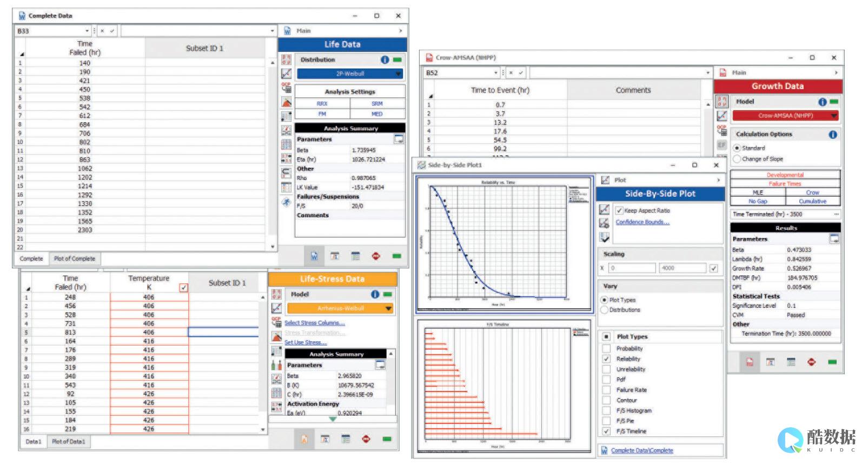Click the SRM analysis setting
868x465 pixels.
[x=377, y=104]
